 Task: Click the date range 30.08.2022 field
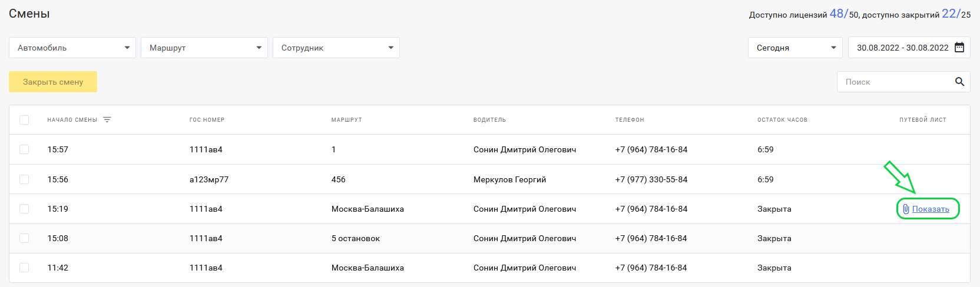(902, 48)
